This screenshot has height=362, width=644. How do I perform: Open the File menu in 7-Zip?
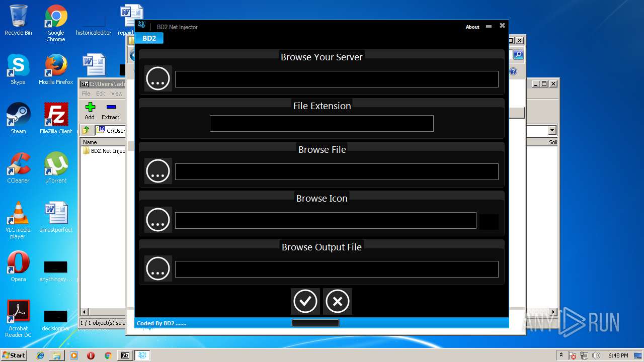point(86,94)
